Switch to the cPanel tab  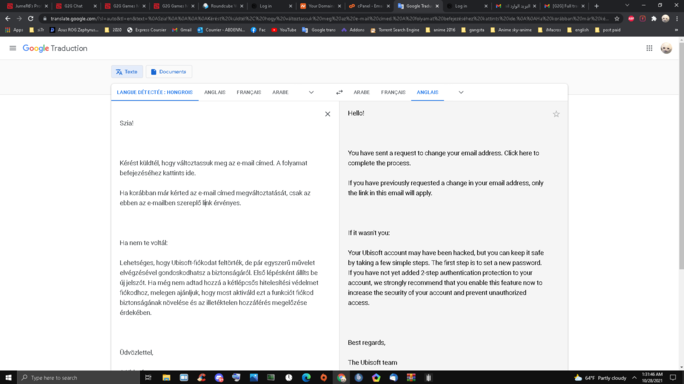(369, 6)
